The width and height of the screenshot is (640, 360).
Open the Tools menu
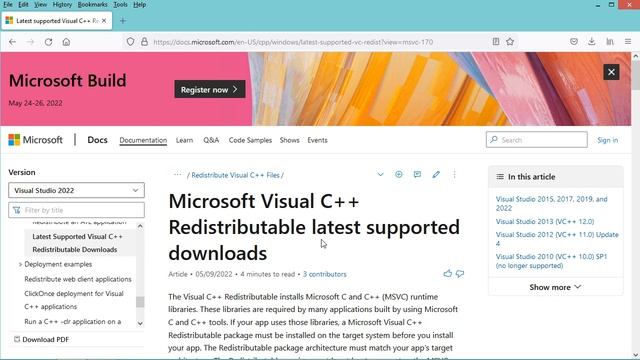click(x=120, y=4)
